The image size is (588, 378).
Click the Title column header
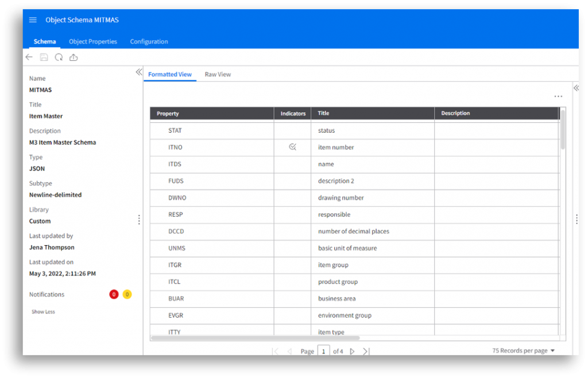[373, 113]
